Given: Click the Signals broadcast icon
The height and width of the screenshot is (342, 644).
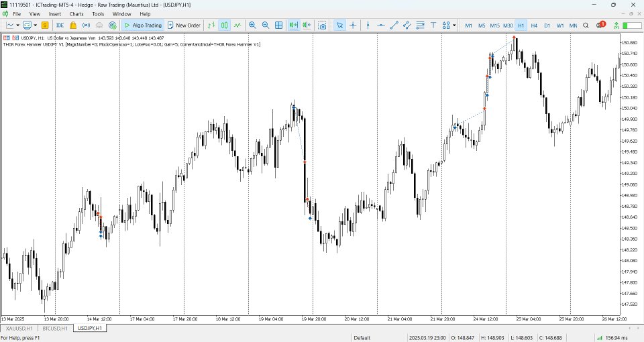Looking at the screenshot, I should pos(87,25).
